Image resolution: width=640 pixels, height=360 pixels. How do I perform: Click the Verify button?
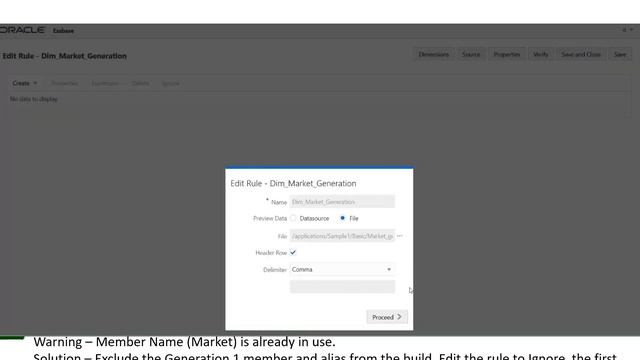pyautogui.click(x=540, y=54)
